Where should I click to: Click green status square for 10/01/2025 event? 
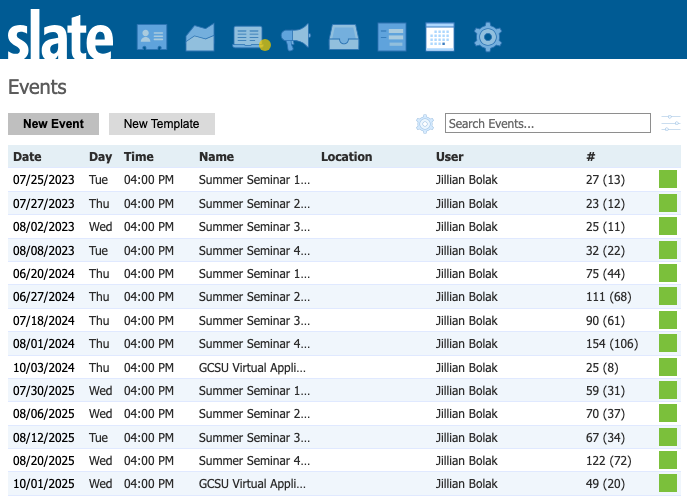click(668, 483)
